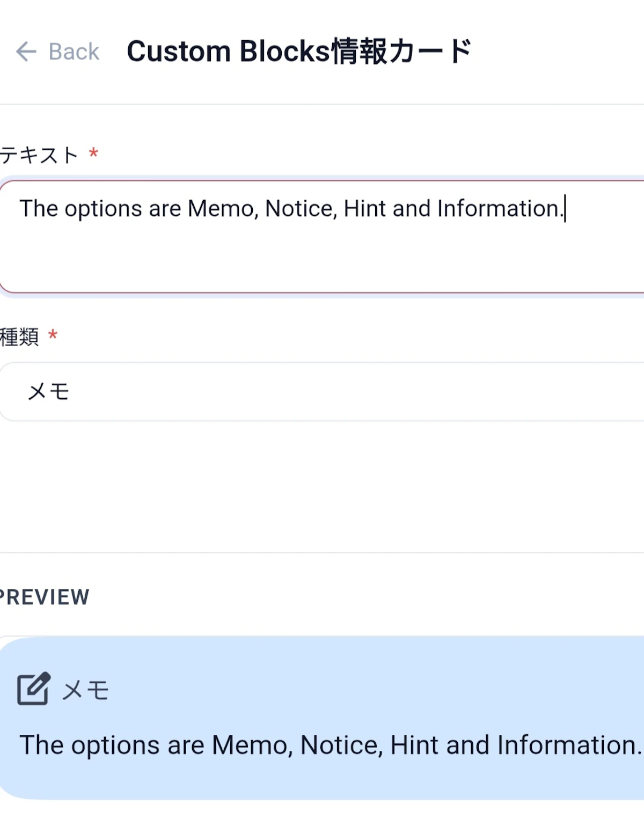Click the word 'Notice' in the preview card

pos(342,745)
